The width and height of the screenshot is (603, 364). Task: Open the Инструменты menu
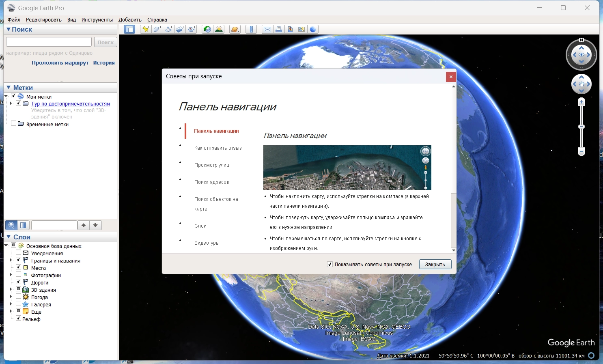tap(97, 19)
